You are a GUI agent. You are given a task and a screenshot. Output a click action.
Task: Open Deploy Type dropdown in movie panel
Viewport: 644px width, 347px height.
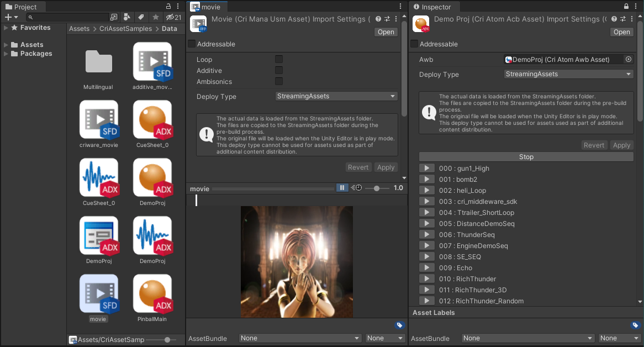click(x=336, y=96)
